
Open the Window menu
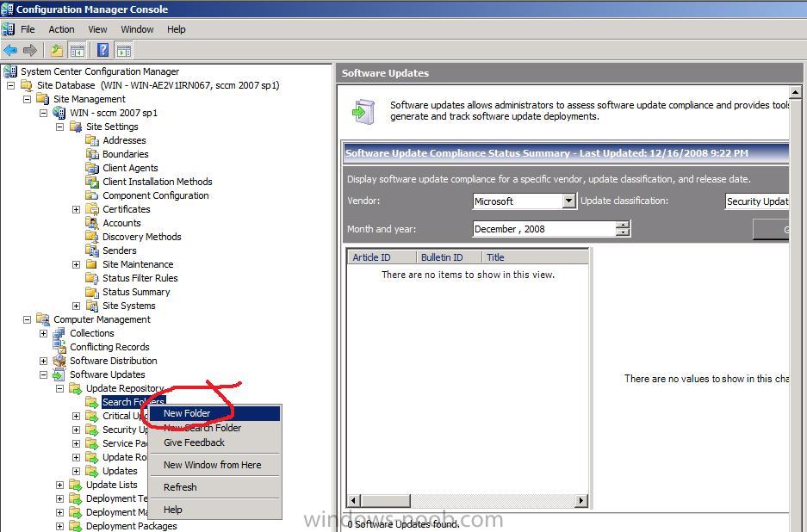pyautogui.click(x=137, y=29)
